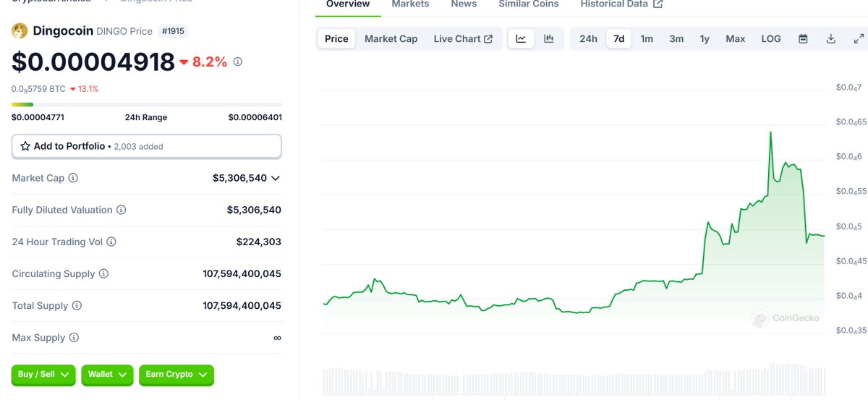Switch to the News tab
Screen dimensions: 868x400
tap(464, 4)
